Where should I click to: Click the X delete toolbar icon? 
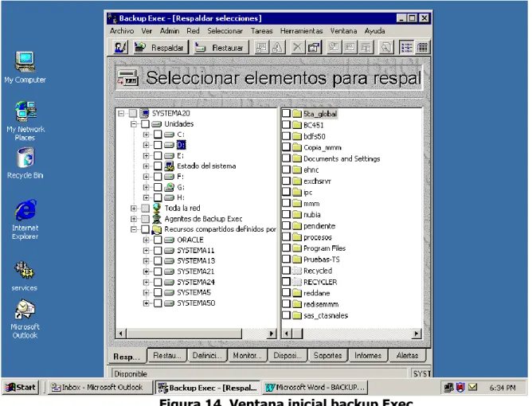click(x=297, y=48)
